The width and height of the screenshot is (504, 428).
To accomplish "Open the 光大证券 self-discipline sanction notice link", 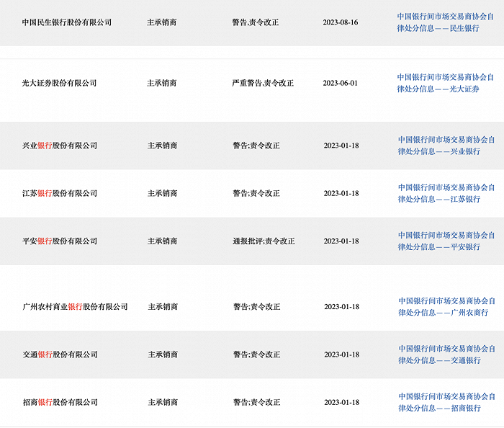I will (445, 83).
